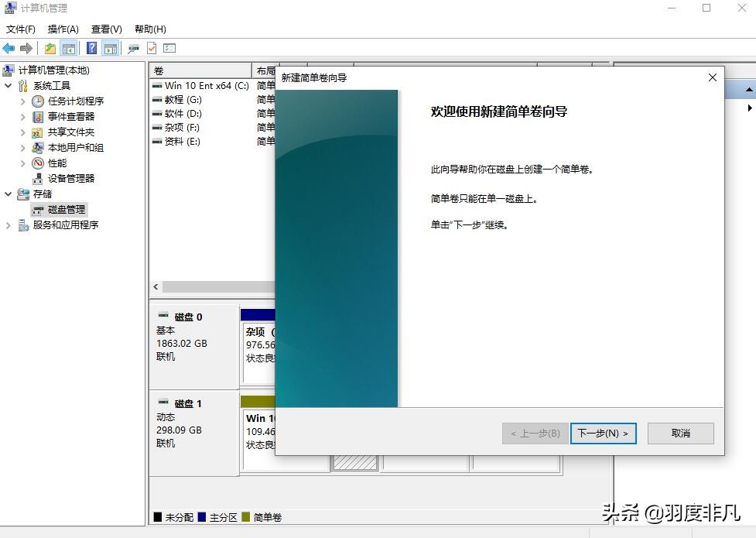Click the Up one level folder icon

pos(49,47)
